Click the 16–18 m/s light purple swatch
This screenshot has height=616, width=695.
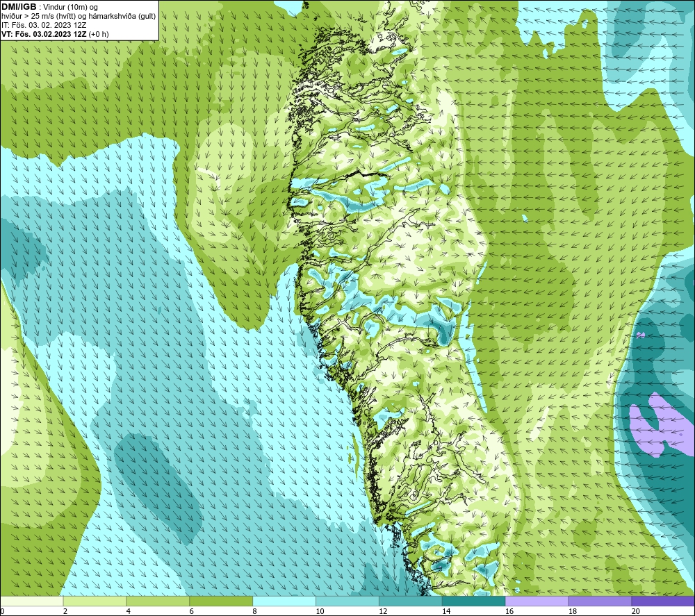pyautogui.click(x=537, y=601)
